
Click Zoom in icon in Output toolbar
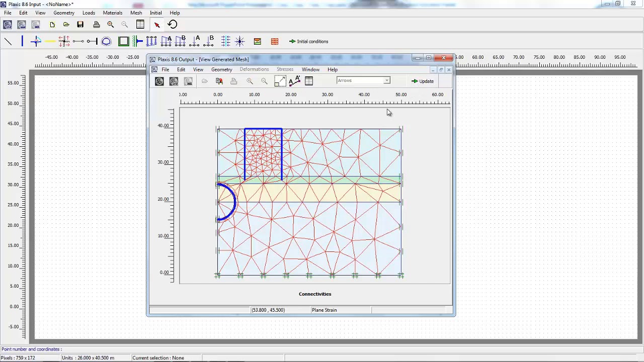250,81
